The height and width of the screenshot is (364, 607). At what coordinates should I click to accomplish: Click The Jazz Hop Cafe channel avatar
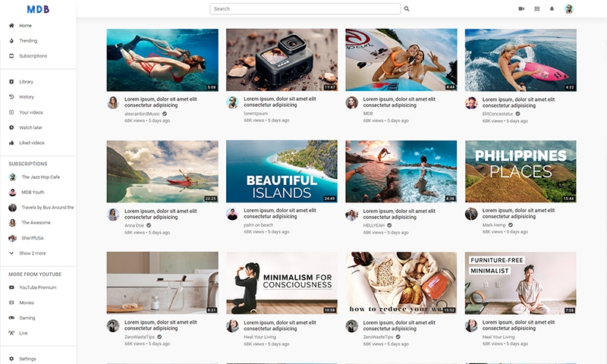12,177
